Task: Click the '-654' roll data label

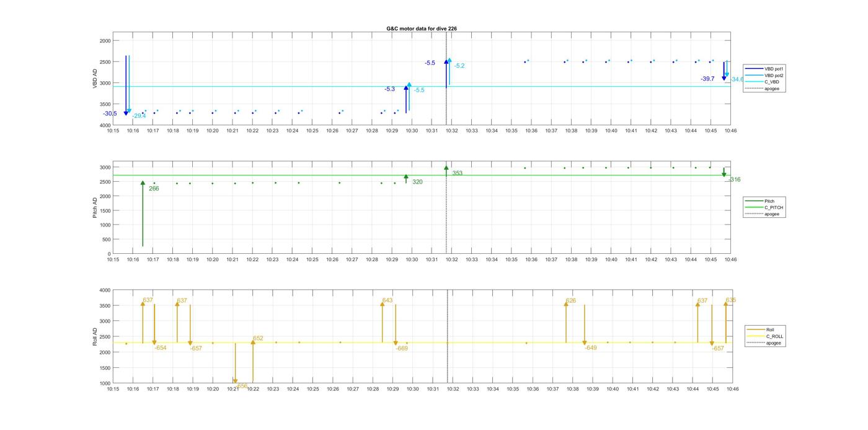Action: point(160,348)
